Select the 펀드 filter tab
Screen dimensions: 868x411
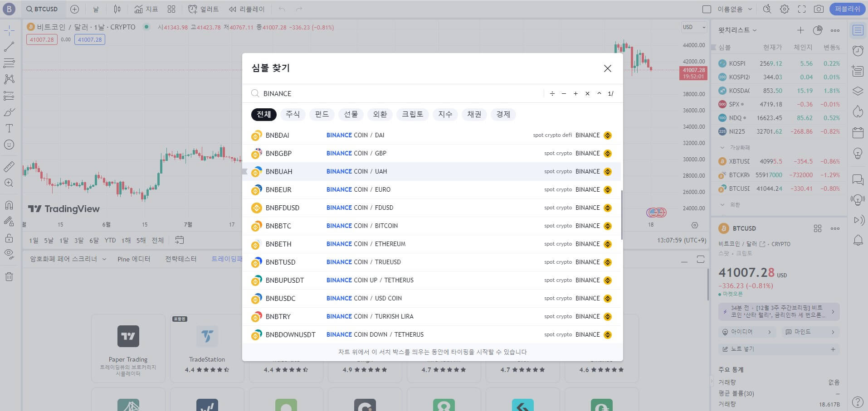(x=322, y=114)
